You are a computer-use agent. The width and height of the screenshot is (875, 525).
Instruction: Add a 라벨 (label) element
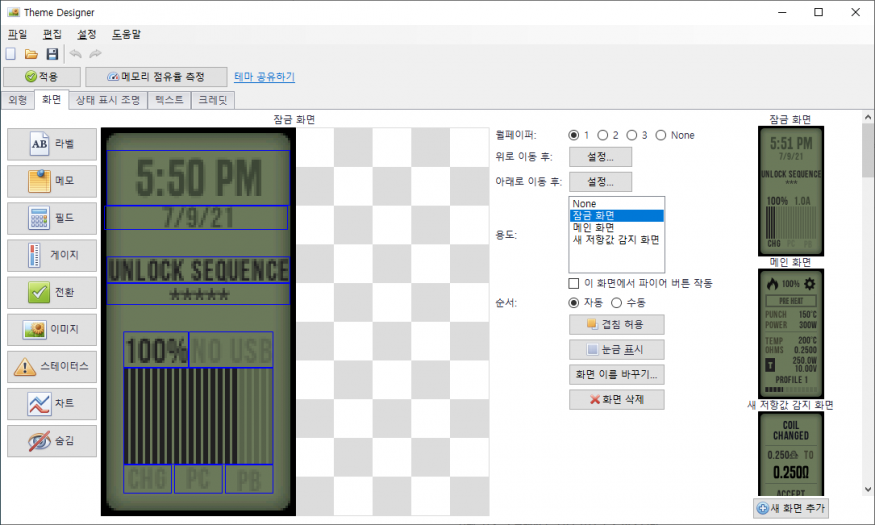click(x=52, y=144)
